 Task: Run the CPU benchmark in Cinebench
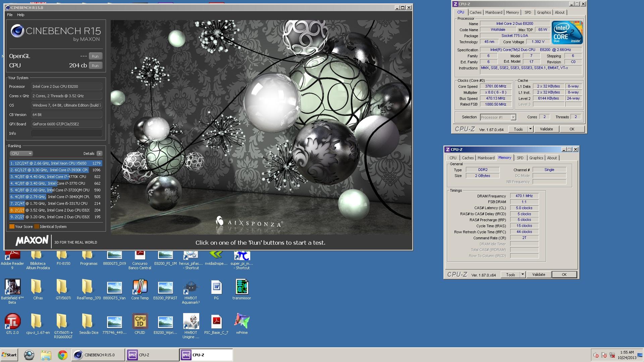[95, 66]
